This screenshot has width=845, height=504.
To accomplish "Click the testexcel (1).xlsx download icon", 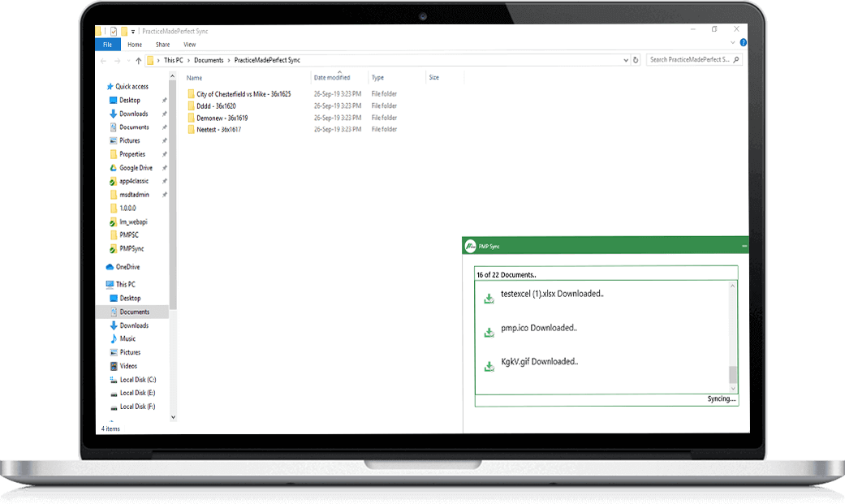I will tap(489, 298).
